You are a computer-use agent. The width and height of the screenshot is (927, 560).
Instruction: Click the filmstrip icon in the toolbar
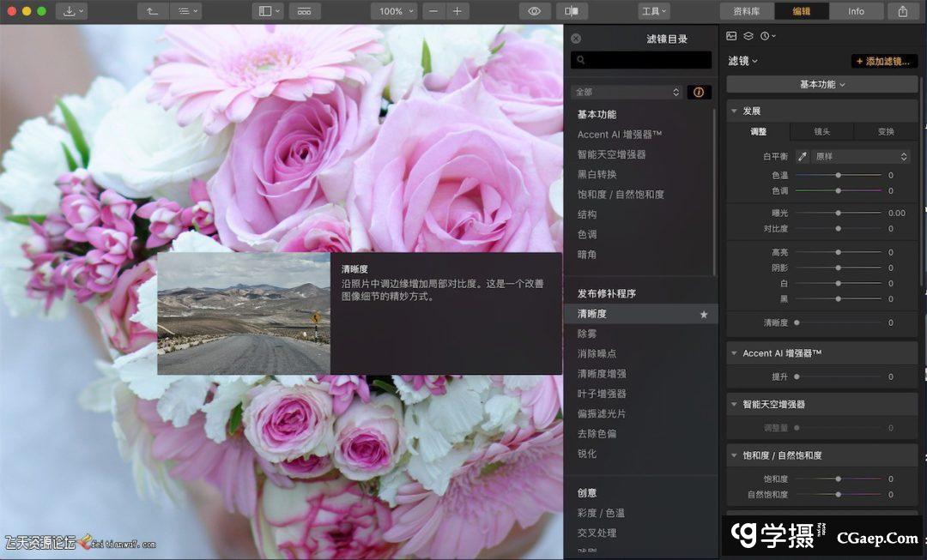pyautogui.click(x=305, y=11)
